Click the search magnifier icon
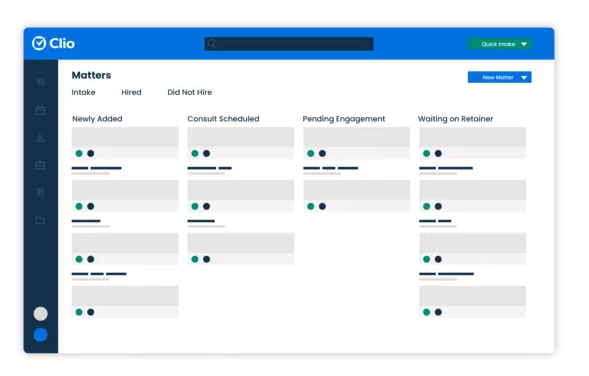 click(x=212, y=44)
